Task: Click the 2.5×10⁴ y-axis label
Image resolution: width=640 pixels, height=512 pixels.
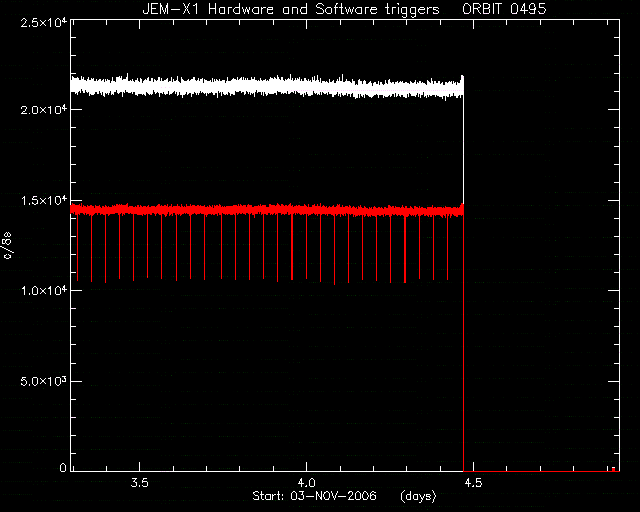Action: coord(43,23)
